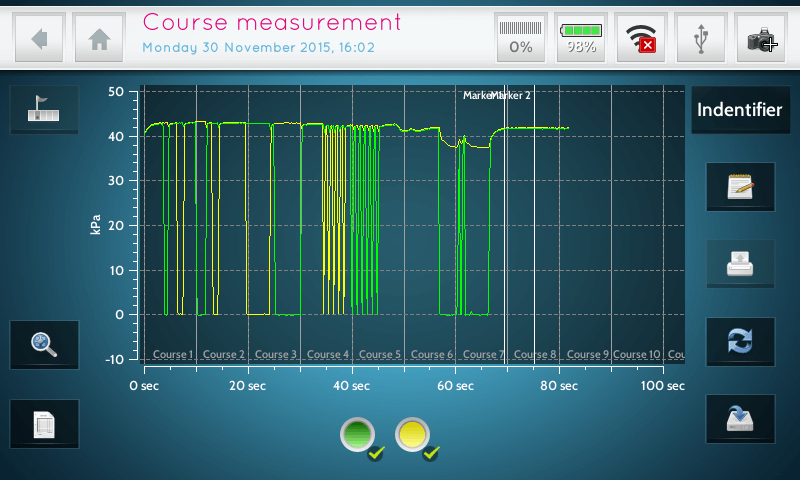Select the Course 6 segment label
800x480 pixels.
[432, 354]
